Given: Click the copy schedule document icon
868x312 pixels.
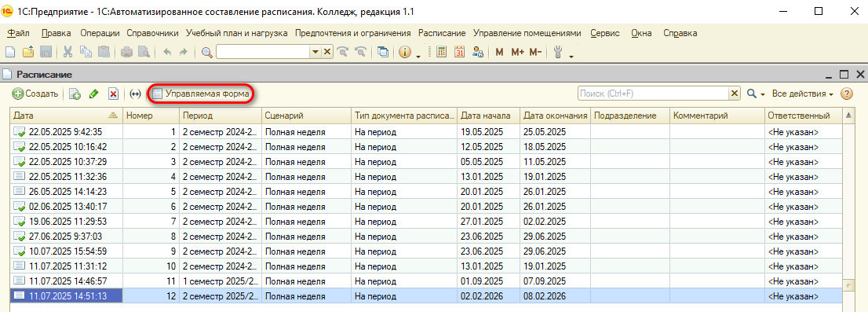Looking at the screenshot, I should (75, 94).
